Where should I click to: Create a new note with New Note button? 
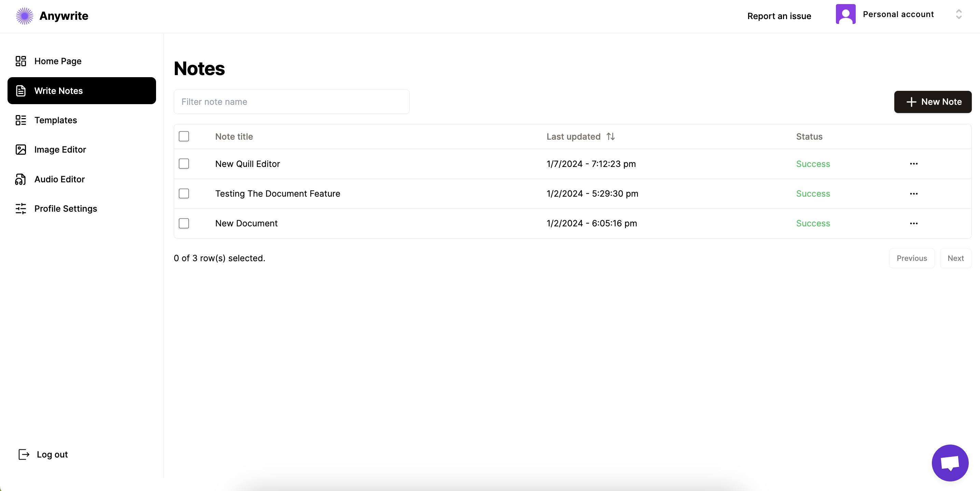pos(933,101)
